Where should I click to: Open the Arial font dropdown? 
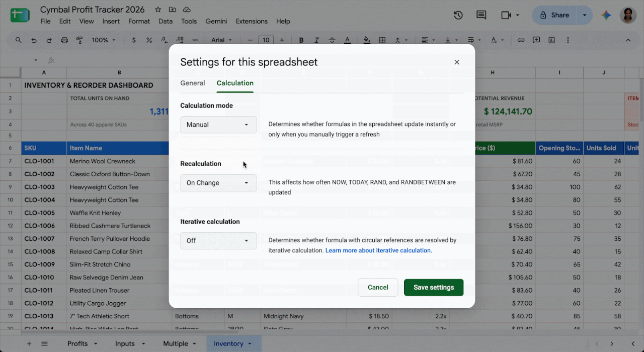point(221,40)
